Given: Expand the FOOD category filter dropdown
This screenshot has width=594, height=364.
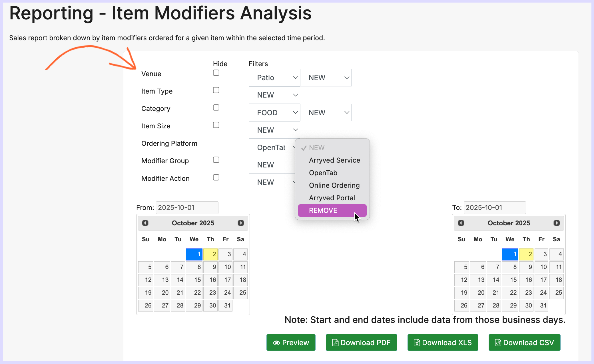Looking at the screenshot, I should coord(274,113).
